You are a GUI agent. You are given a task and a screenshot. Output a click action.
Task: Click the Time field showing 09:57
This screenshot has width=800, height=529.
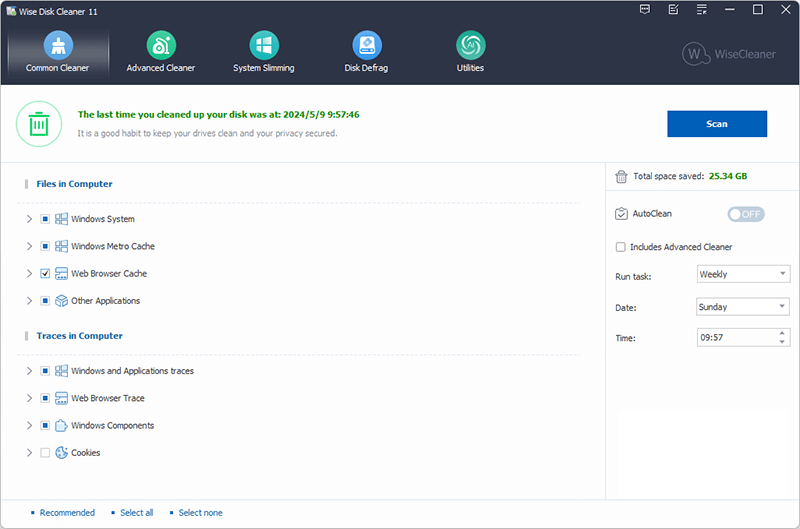coord(735,338)
